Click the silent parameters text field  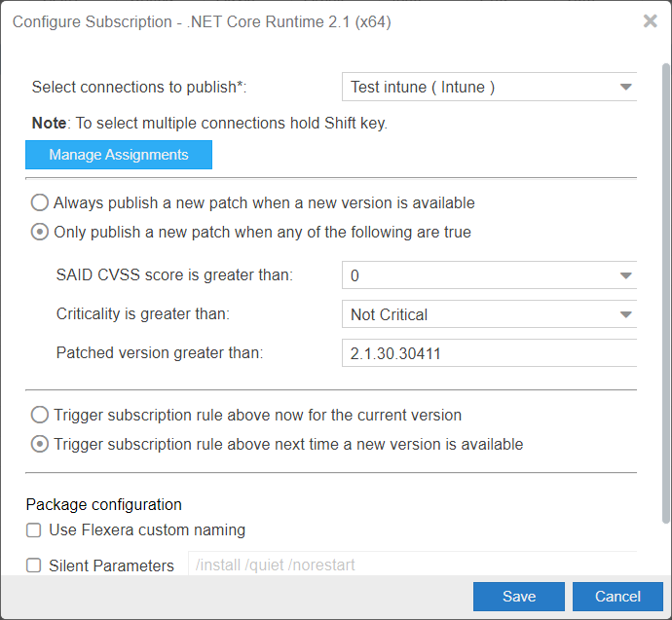pyautogui.click(x=409, y=565)
